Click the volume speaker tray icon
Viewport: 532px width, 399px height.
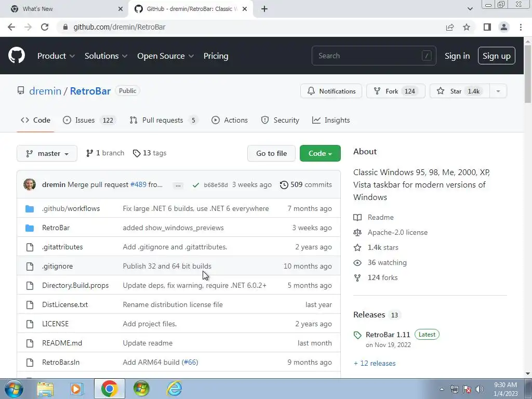(x=480, y=389)
